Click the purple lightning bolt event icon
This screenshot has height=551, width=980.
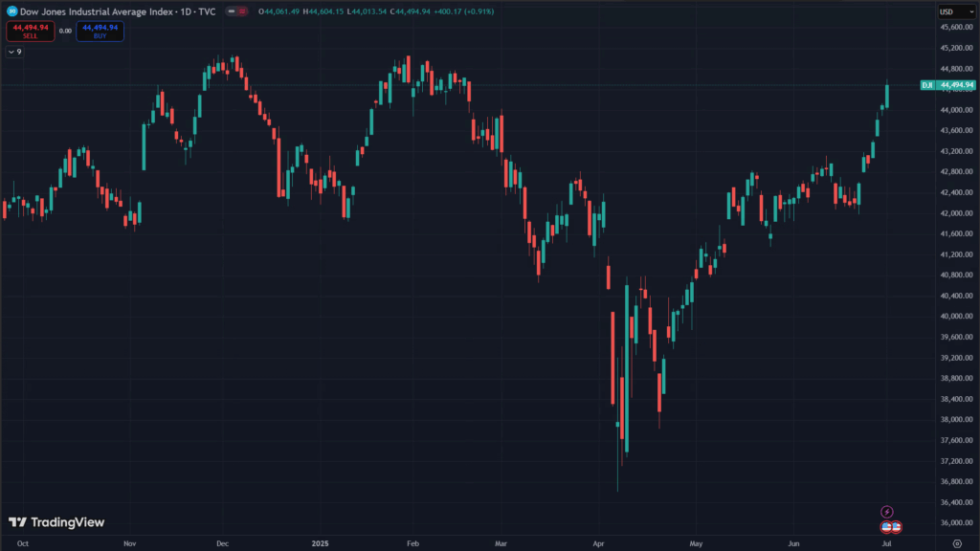point(886,512)
